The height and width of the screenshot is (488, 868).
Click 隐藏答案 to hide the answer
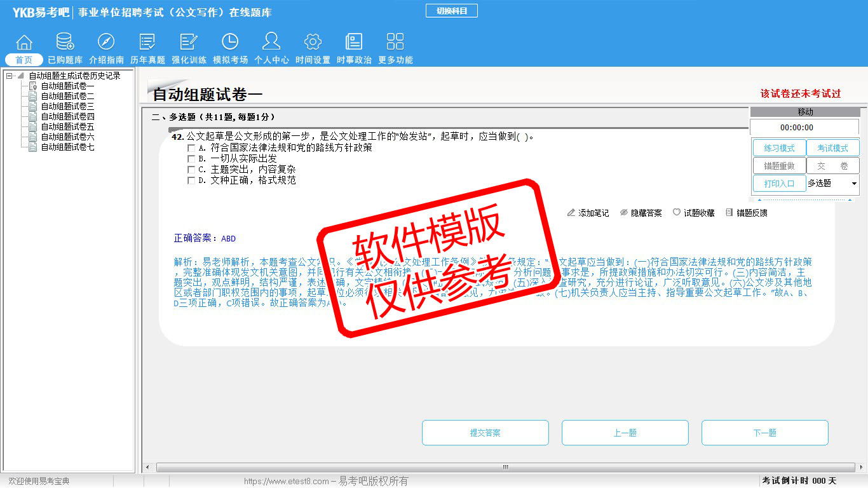(x=641, y=213)
